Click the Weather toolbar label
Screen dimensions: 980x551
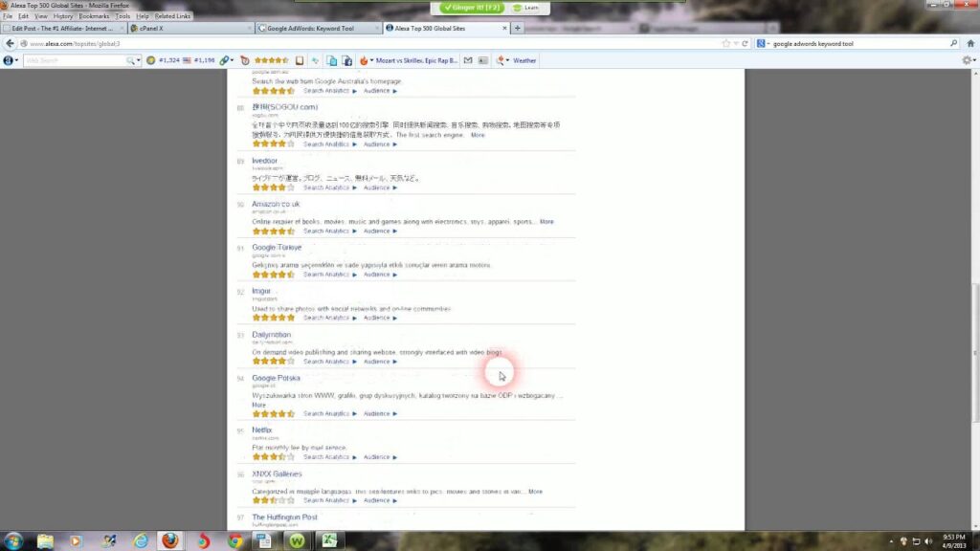[524, 60]
